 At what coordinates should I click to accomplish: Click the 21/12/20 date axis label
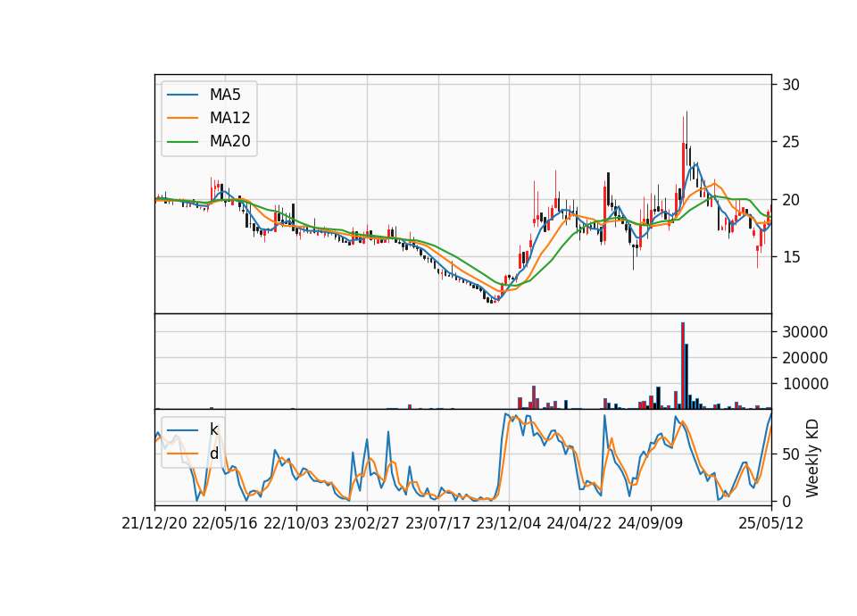pyautogui.click(x=154, y=523)
